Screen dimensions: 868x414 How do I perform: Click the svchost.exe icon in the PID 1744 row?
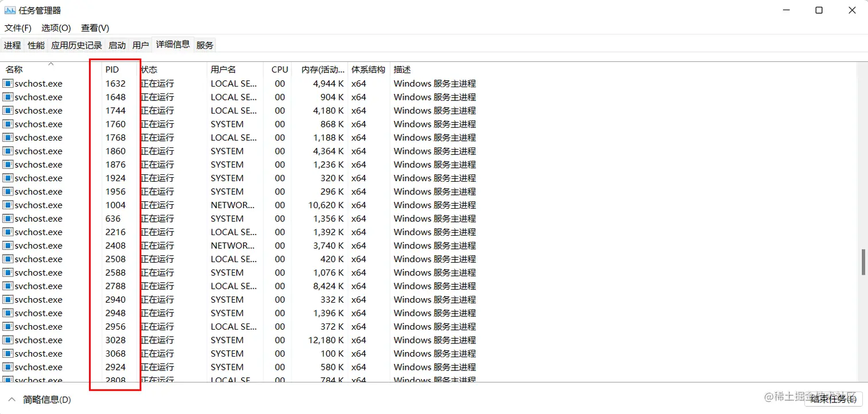[8, 111]
